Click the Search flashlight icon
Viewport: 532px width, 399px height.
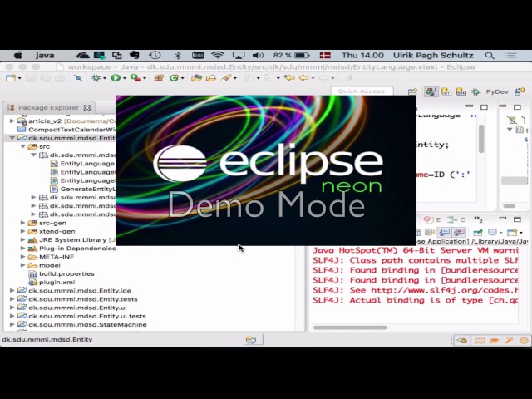click(226, 78)
